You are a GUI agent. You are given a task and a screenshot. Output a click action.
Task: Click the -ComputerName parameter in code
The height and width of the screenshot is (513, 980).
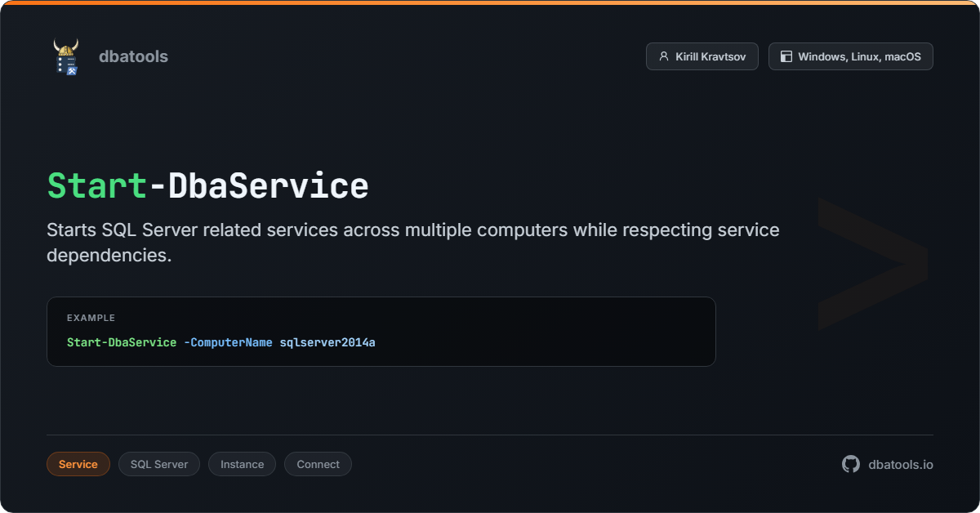[x=228, y=342]
